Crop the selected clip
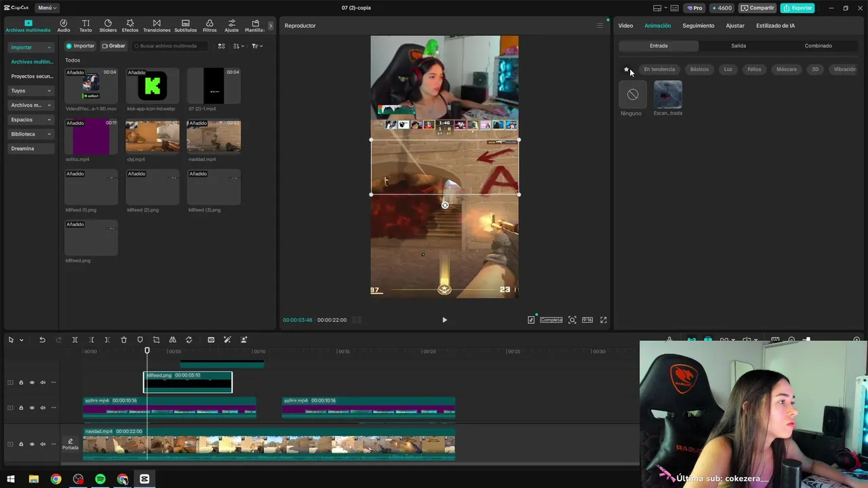 [x=156, y=340]
